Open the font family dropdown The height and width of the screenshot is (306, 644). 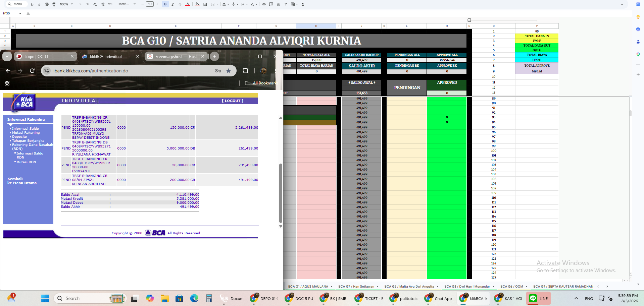tap(127, 4)
